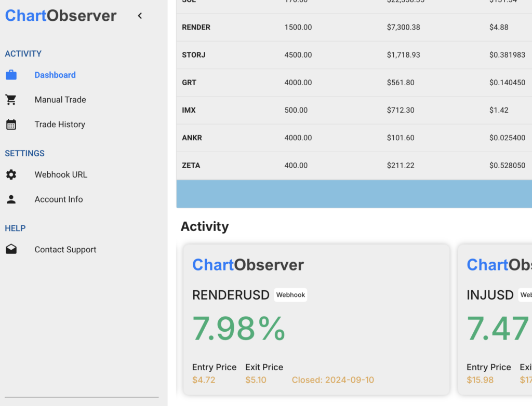Screen dimensions: 532x406
Task: Click GRT value $561.80
Action: 401,83
